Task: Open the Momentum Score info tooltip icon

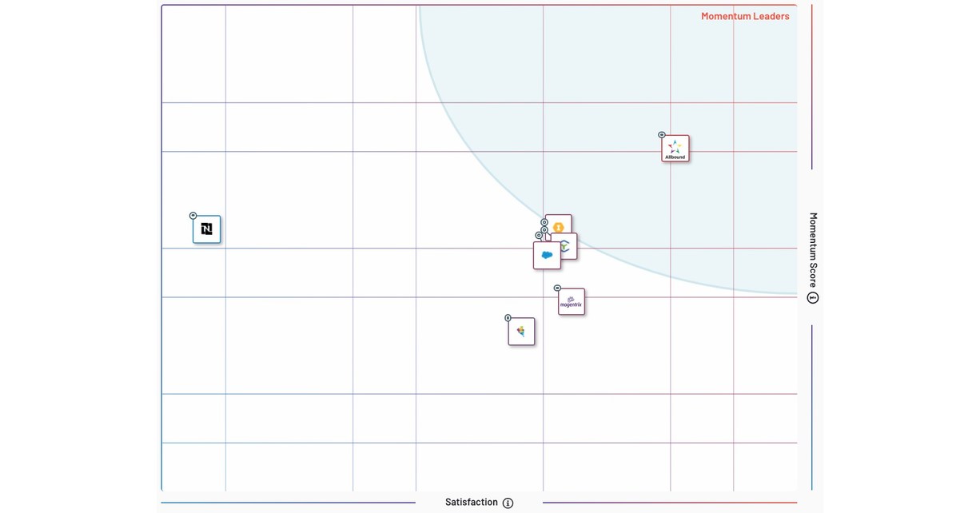Action: [x=812, y=297]
